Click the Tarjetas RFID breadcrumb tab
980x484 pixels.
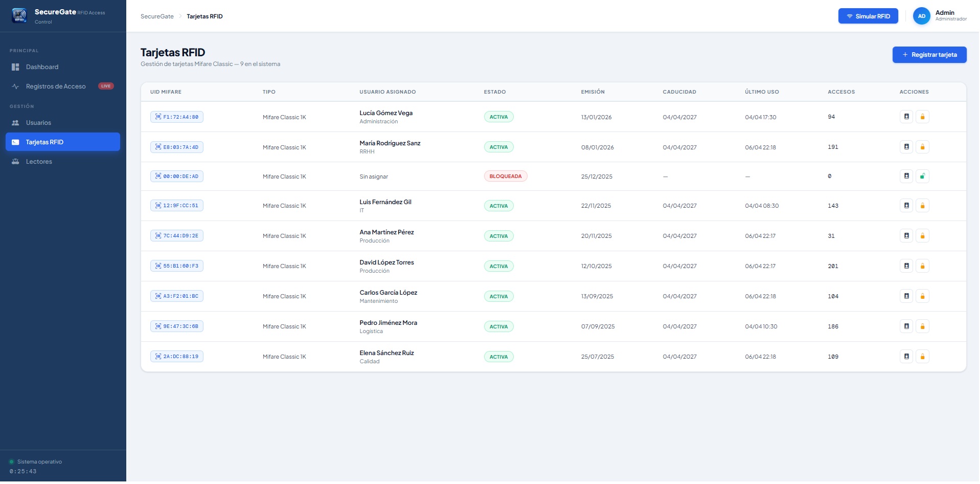coord(204,16)
